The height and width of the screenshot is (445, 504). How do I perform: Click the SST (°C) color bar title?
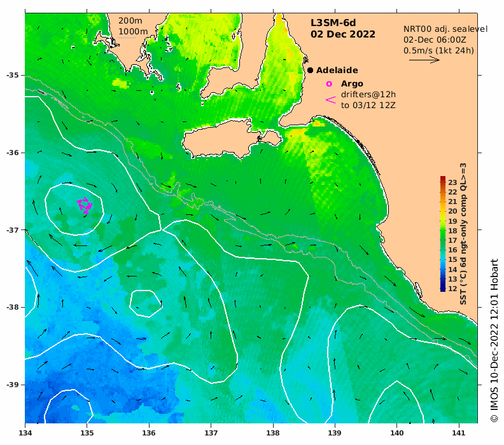463,234
